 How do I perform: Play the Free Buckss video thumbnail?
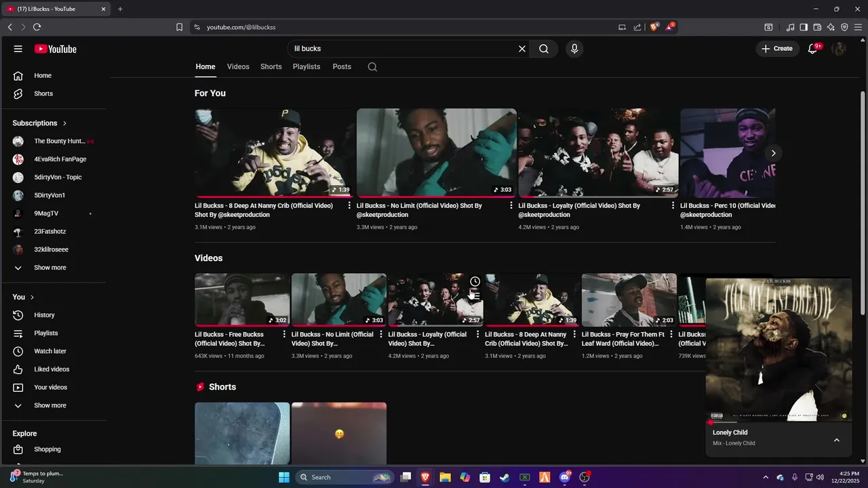click(242, 300)
